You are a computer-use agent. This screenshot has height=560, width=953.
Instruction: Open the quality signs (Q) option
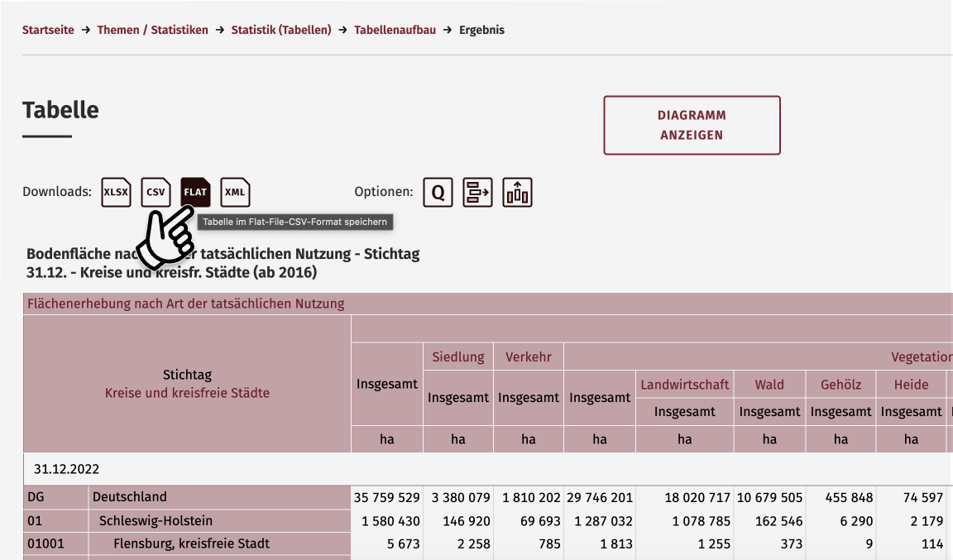pyautogui.click(x=438, y=192)
